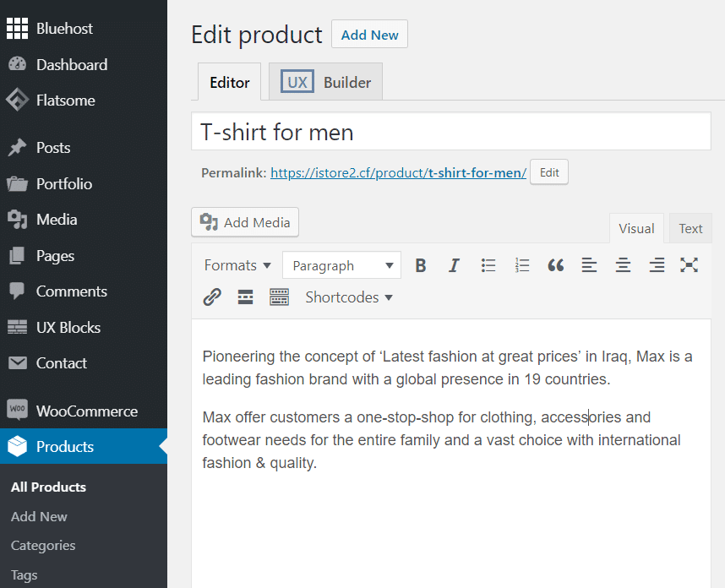The image size is (725, 588).
Task: Insert a bulleted list
Action: (x=488, y=265)
